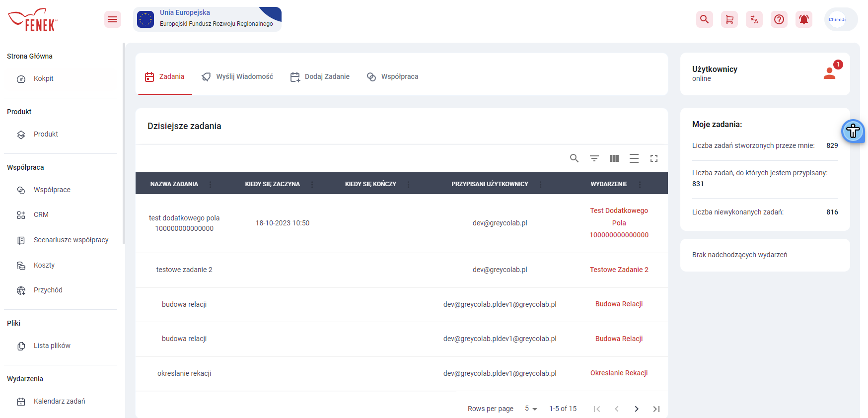Go to next page of tasks
Viewport: 868px width, 418px height.
pyautogui.click(x=637, y=409)
